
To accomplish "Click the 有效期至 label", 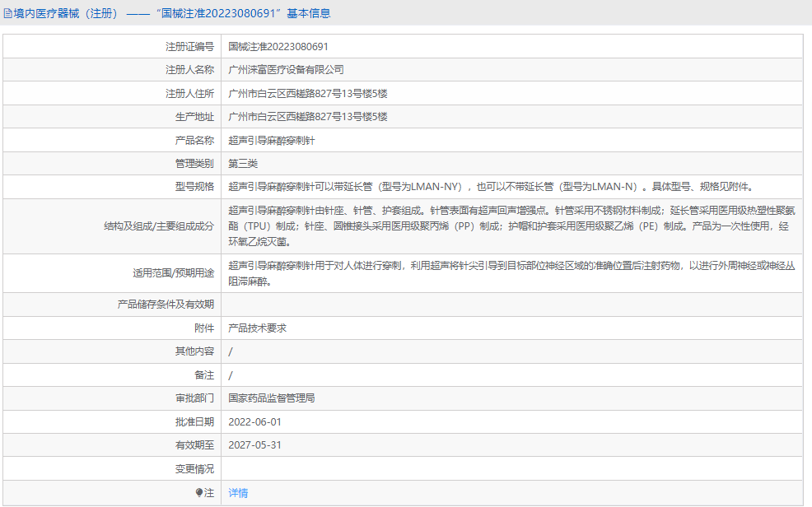I will click(x=194, y=445).
